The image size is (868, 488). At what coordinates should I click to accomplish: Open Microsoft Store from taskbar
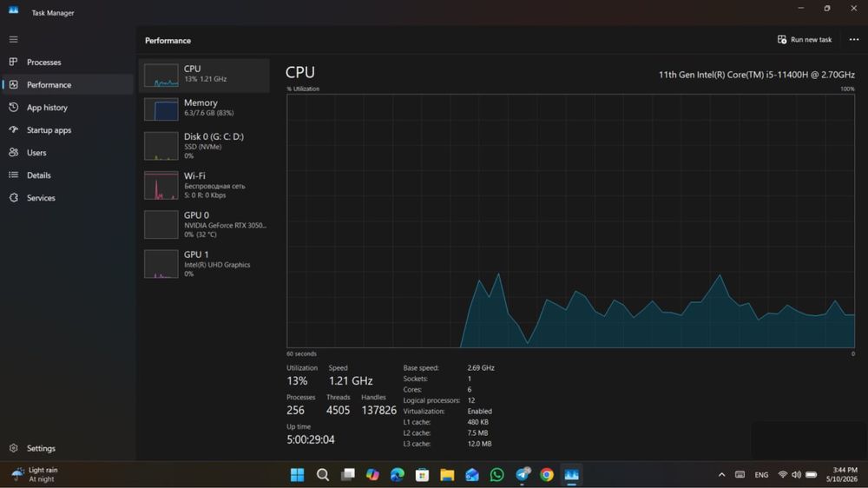click(423, 475)
